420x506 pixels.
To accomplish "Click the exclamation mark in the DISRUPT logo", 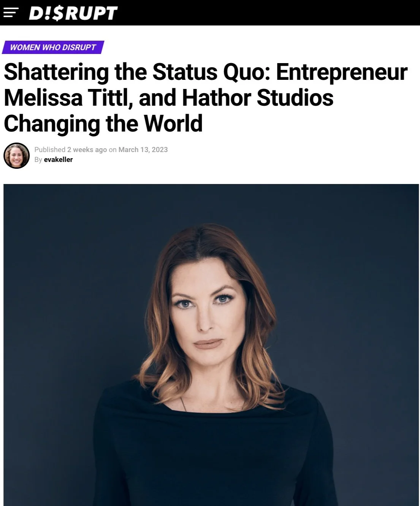I will (x=47, y=13).
